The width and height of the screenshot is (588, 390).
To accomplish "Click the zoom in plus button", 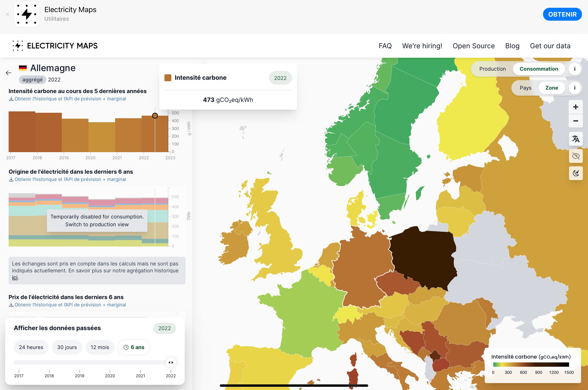I will 576,107.
